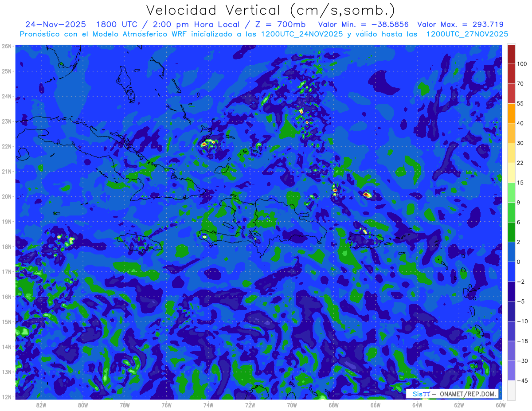Pick the blue colorbar segment between 0 and 2
Viewport: 532px width, 411px height.
[x=512, y=252]
